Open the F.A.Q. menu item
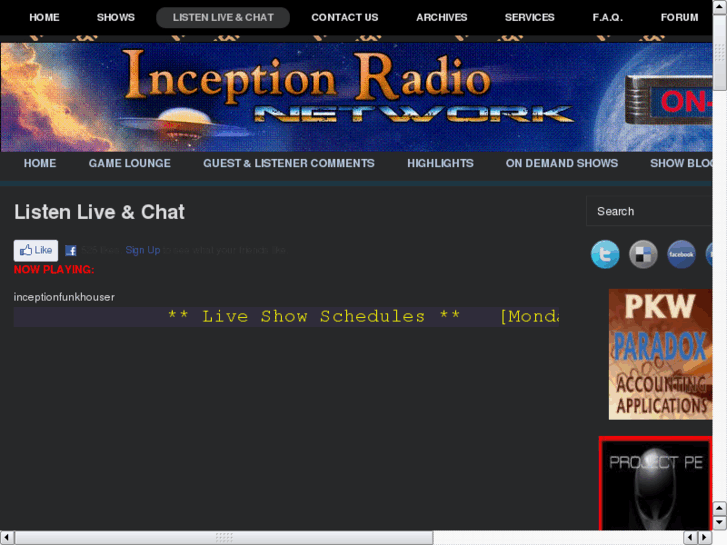The width and height of the screenshot is (727, 545). tap(607, 18)
